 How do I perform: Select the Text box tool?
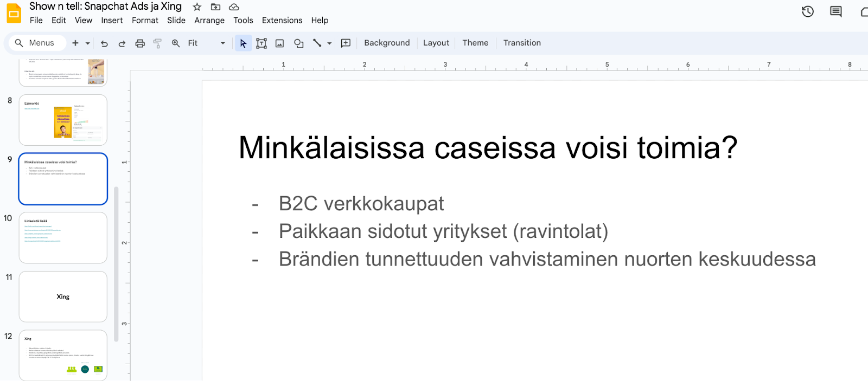point(261,43)
